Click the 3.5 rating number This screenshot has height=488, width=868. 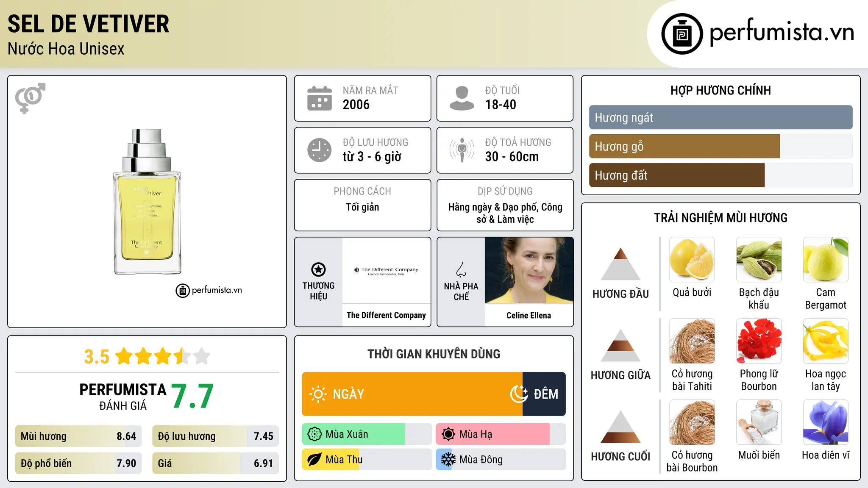pos(97,357)
